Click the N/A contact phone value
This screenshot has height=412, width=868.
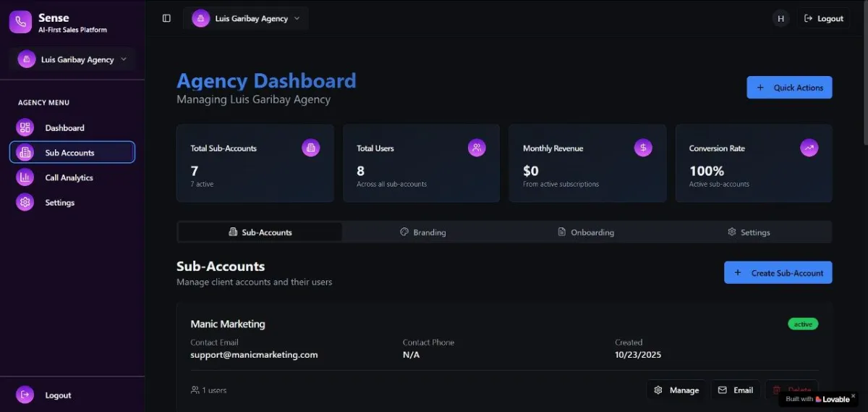coord(411,355)
